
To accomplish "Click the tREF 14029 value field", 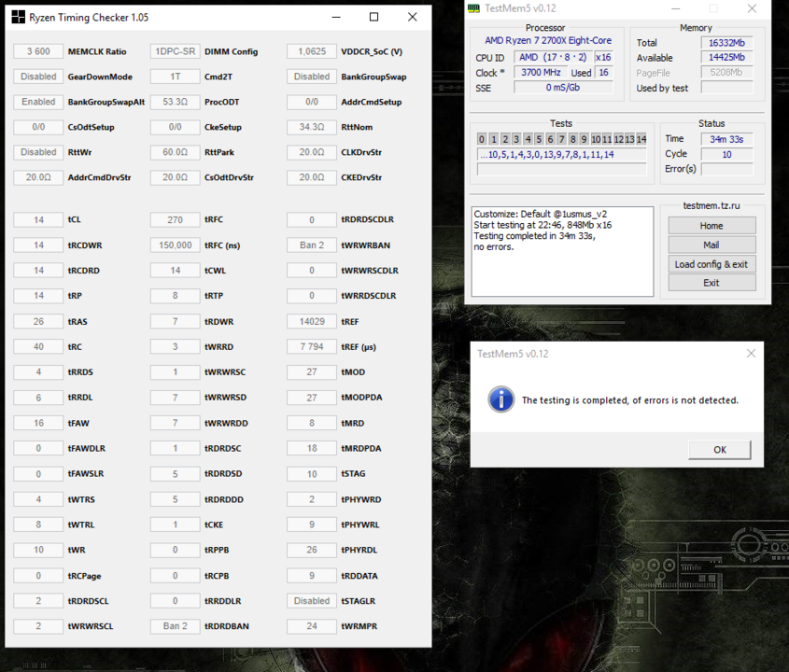I will (x=312, y=321).
